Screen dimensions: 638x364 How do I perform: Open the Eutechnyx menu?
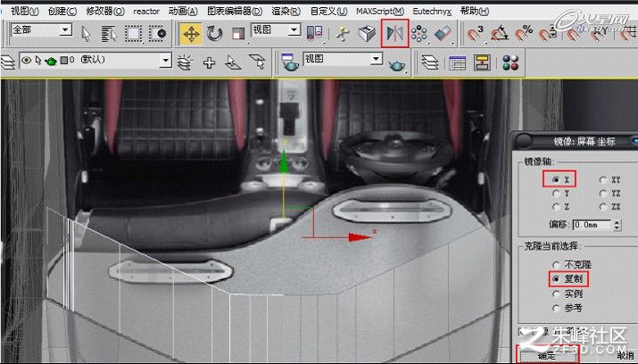[432, 12]
